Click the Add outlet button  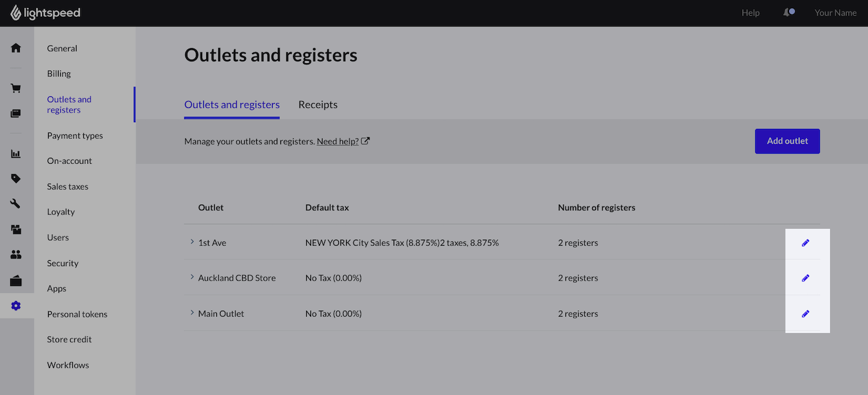click(787, 141)
